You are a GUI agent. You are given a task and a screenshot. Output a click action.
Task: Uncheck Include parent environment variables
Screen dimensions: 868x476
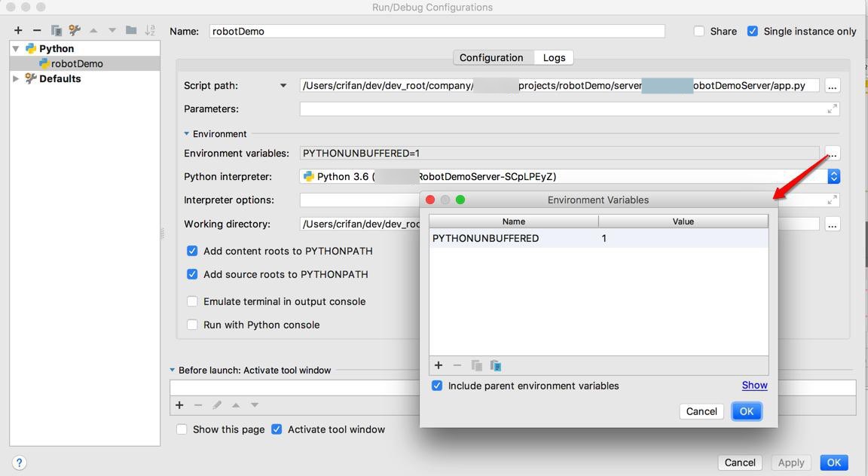(x=437, y=386)
